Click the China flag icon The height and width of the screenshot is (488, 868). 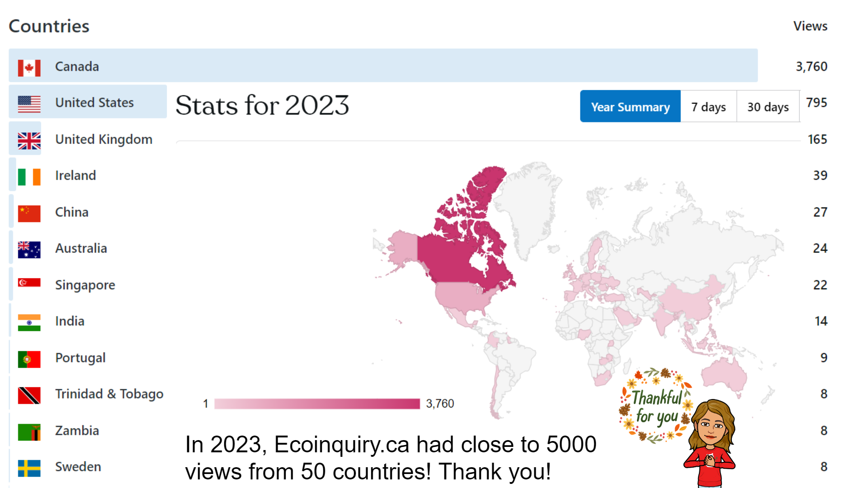[29, 213]
